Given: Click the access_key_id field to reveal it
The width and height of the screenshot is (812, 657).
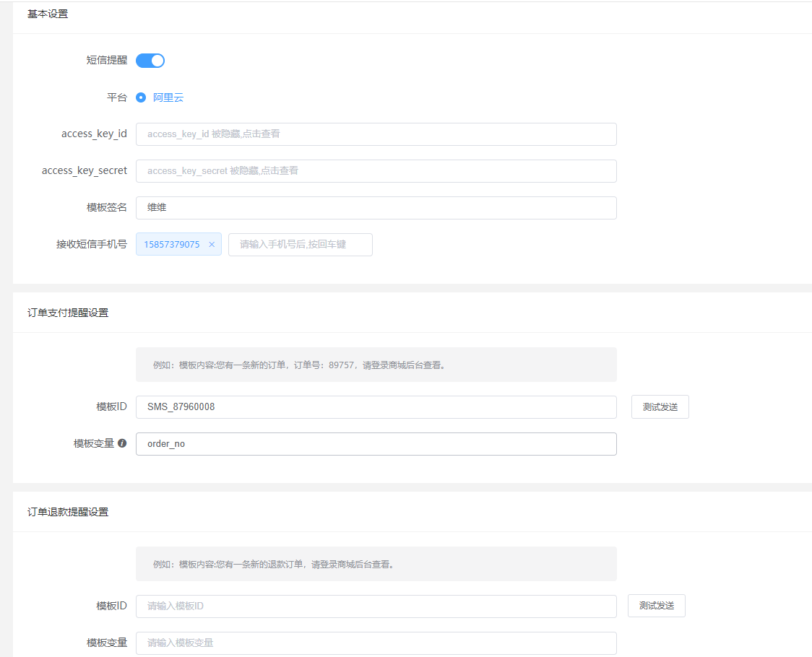Looking at the screenshot, I should (x=376, y=134).
